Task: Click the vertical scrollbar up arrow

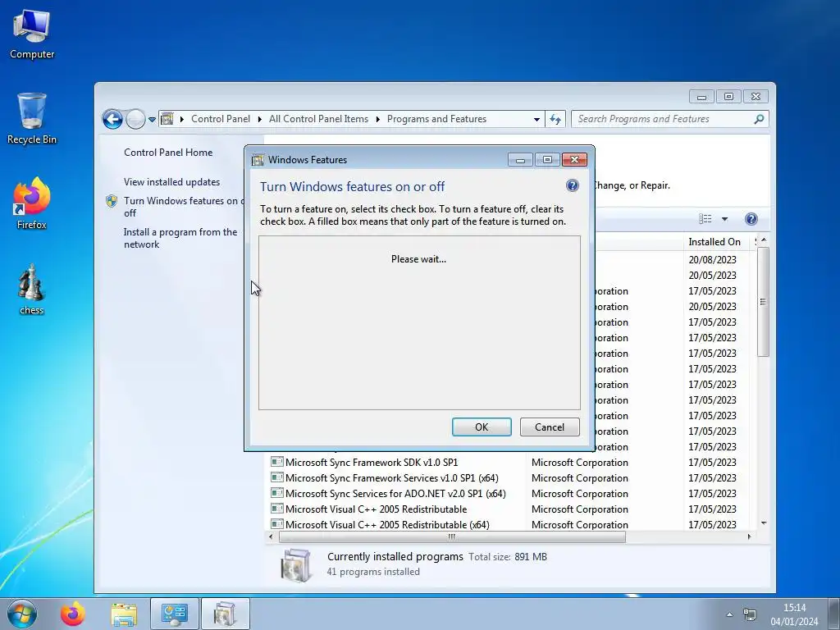Action: click(x=764, y=240)
